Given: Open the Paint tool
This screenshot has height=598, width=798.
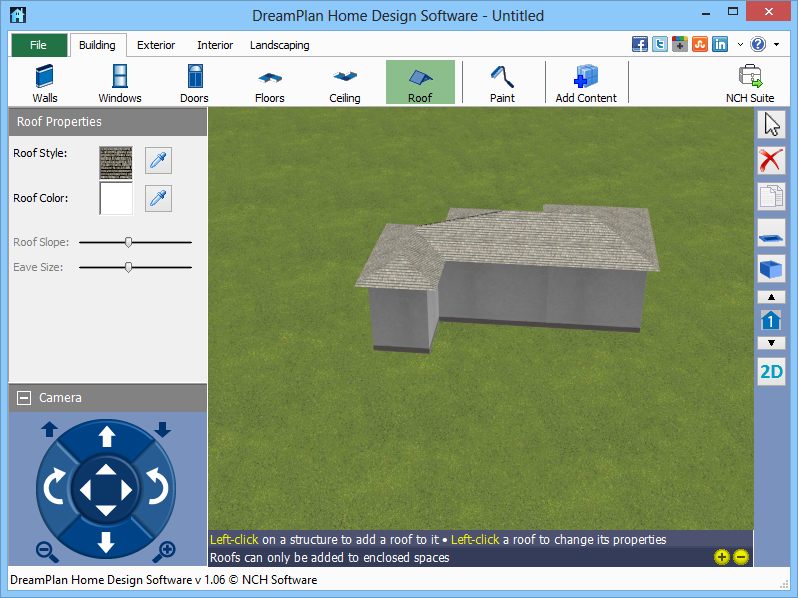Looking at the screenshot, I should pyautogui.click(x=502, y=83).
